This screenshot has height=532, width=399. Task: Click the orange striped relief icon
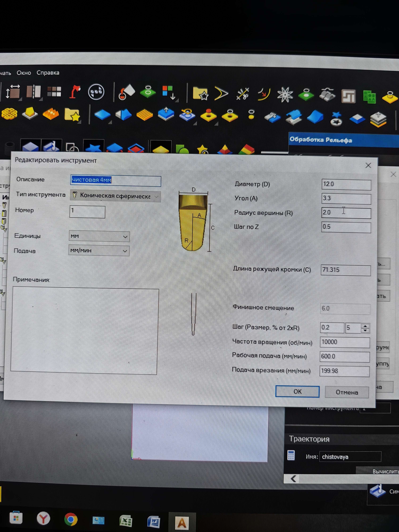coord(145,115)
